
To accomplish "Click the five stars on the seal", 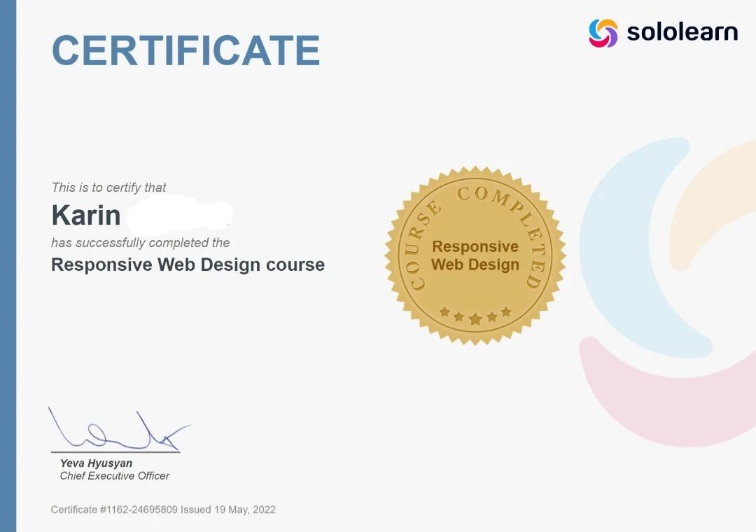I will tap(475, 315).
